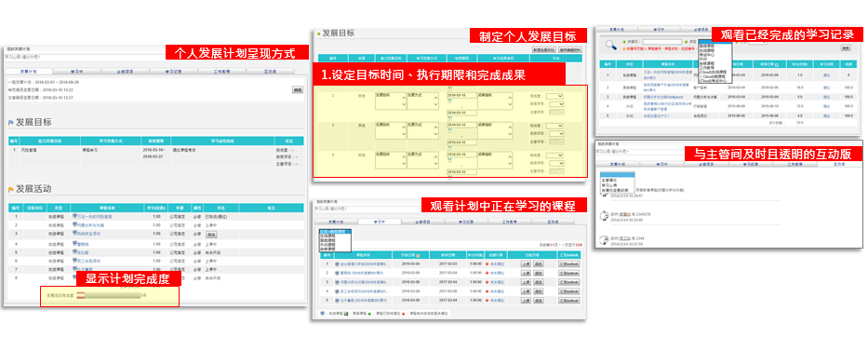This screenshot has width=868, height=337.
Task: Click the 关键词 search input field
Action: 662,42
